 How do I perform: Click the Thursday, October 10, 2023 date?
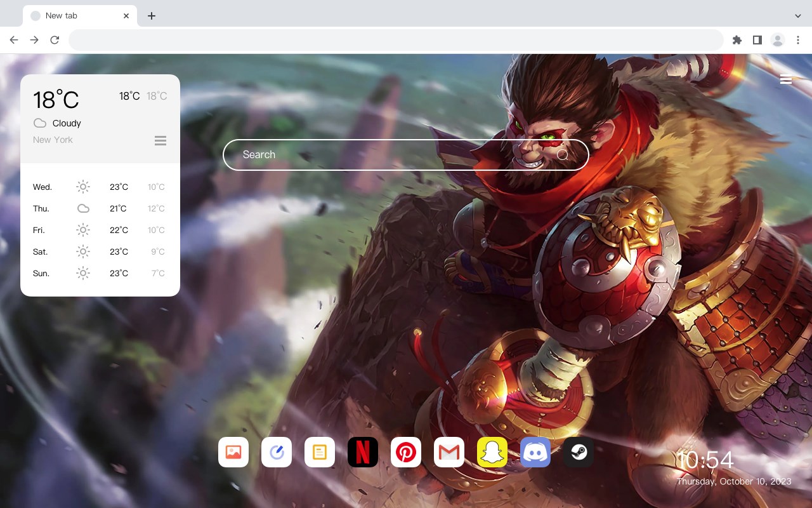[x=734, y=481]
